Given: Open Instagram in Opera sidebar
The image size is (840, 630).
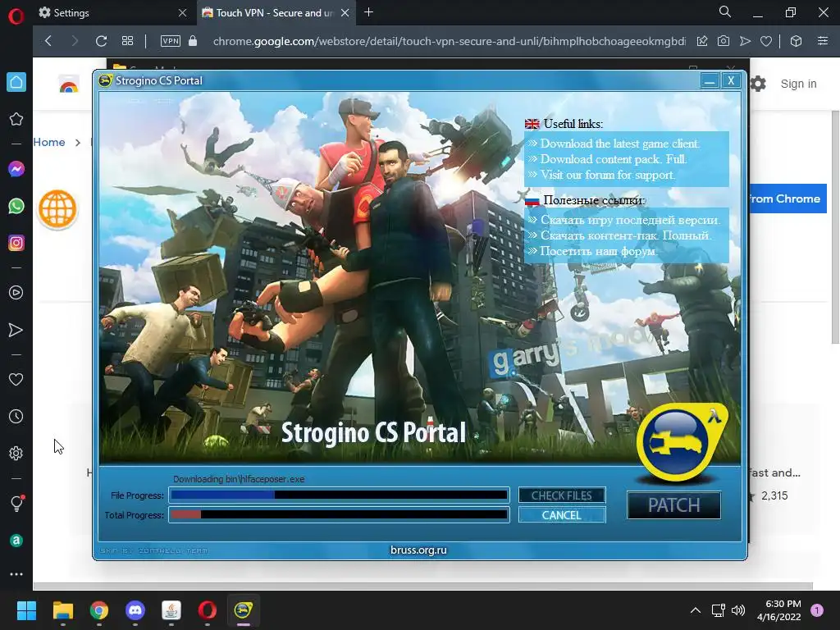Looking at the screenshot, I should (x=16, y=243).
